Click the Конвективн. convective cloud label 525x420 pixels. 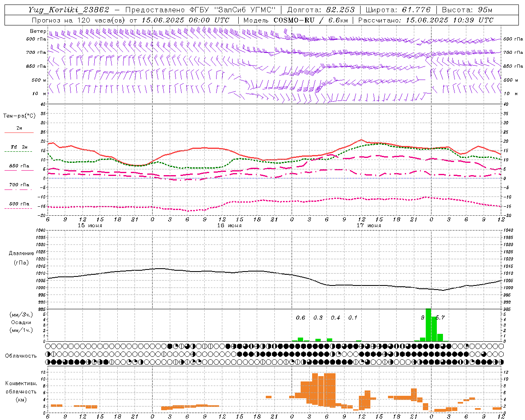21,383
